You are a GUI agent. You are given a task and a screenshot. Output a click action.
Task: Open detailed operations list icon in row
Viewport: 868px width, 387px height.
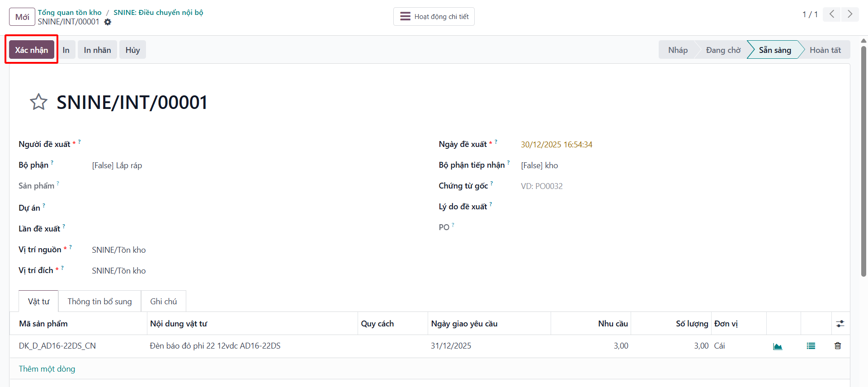click(811, 346)
